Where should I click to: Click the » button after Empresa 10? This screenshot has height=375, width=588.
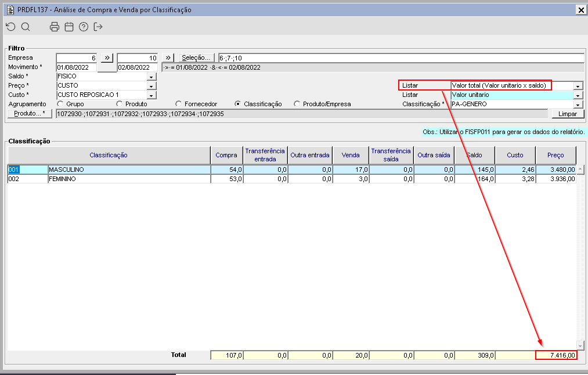click(168, 57)
